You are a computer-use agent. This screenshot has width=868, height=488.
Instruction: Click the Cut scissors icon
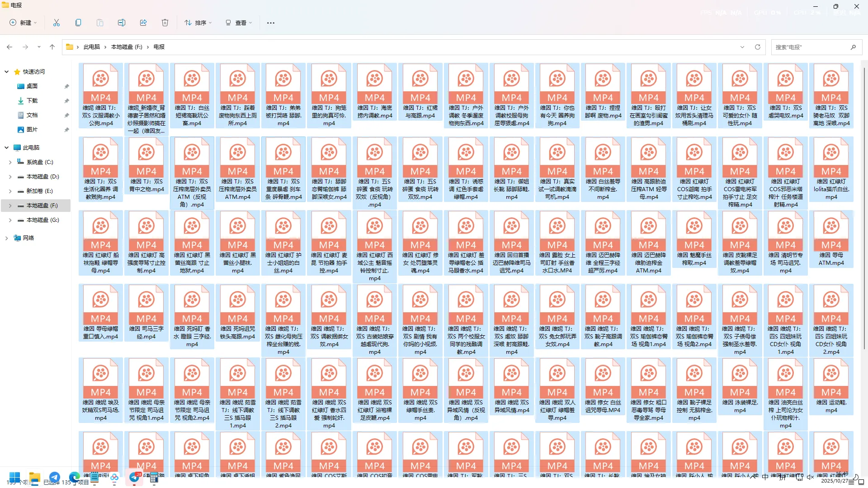point(57,23)
